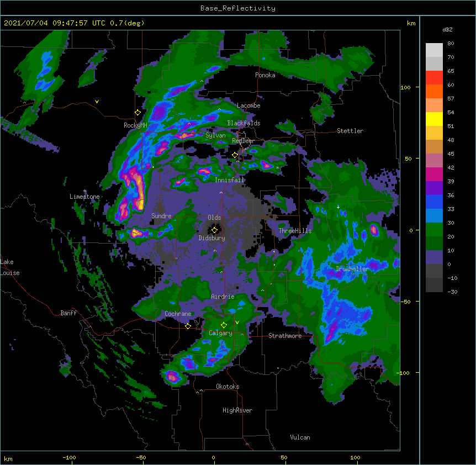The height and width of the screenshot is (465, 476).
Task: Pick the royal blue 33-36 dBZ swatch
Action: coord(434,202)
